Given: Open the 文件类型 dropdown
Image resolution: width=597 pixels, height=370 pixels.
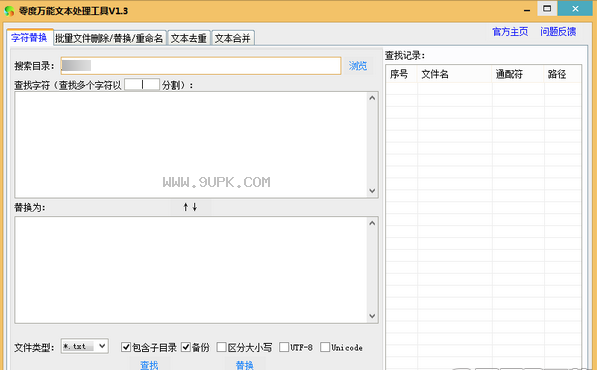Looking at the screenshot, I should pyautogui.click(x=85, y=346).
